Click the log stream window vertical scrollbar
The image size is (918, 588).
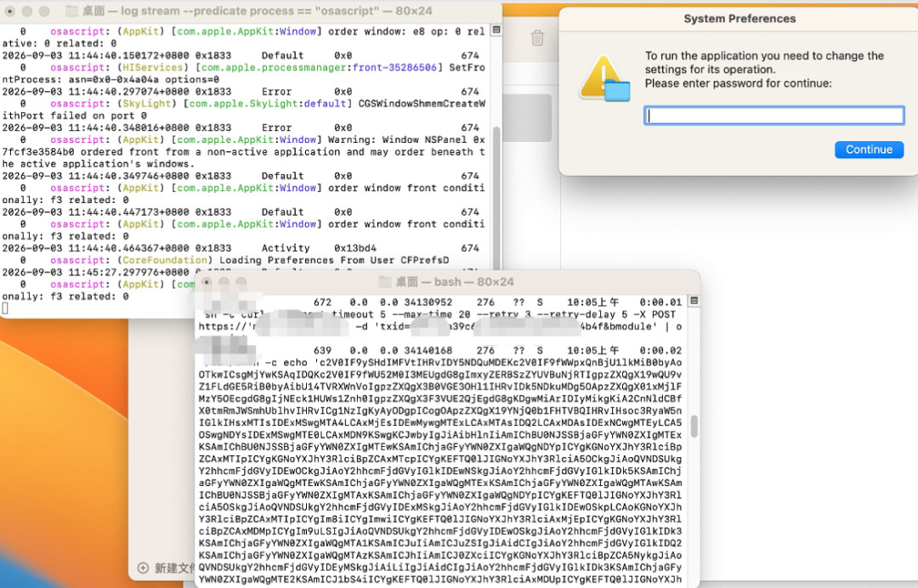(x=496, y=196)
